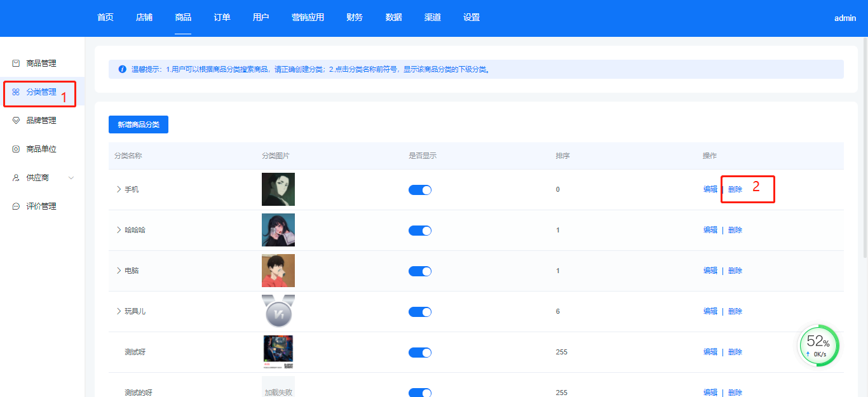Turn off display switch for 测试呀
Screen dimensions: 868x397
point(419,353)
